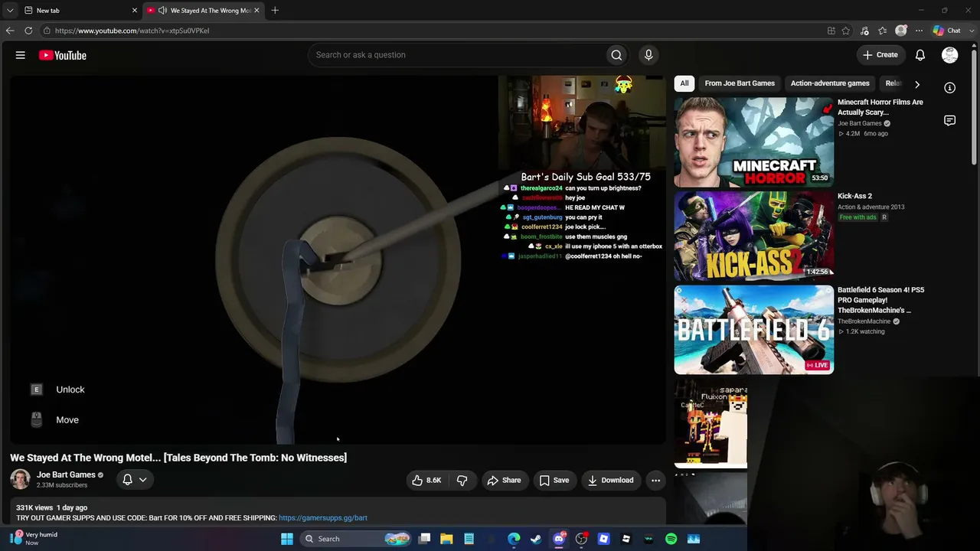Open YouTube notifications bell
Viewport: 980px width, 551px height.
pyautogui.click(x=920, y=55)
